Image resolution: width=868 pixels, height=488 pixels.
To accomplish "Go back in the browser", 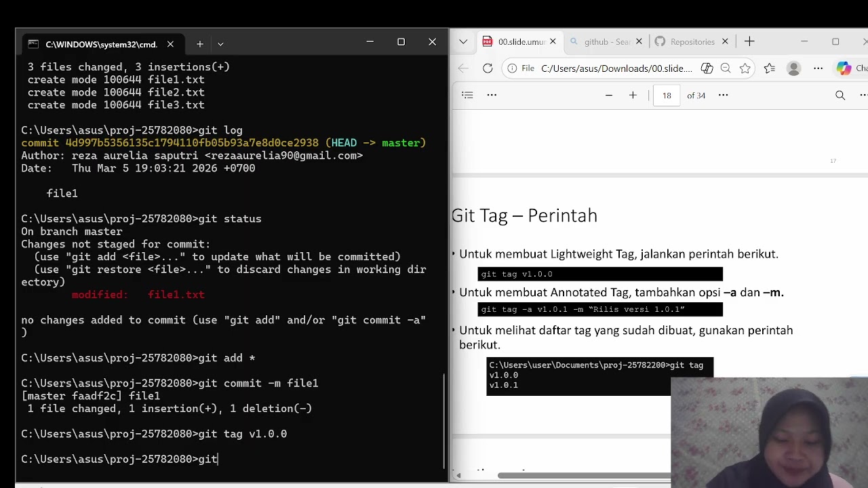I will coord(463,68).
